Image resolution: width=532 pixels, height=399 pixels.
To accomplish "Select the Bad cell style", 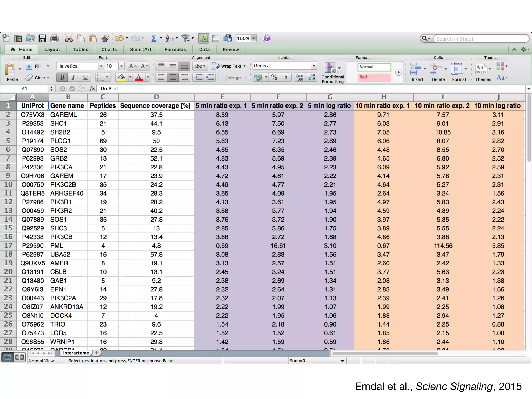I will click(x=374, y=77).
